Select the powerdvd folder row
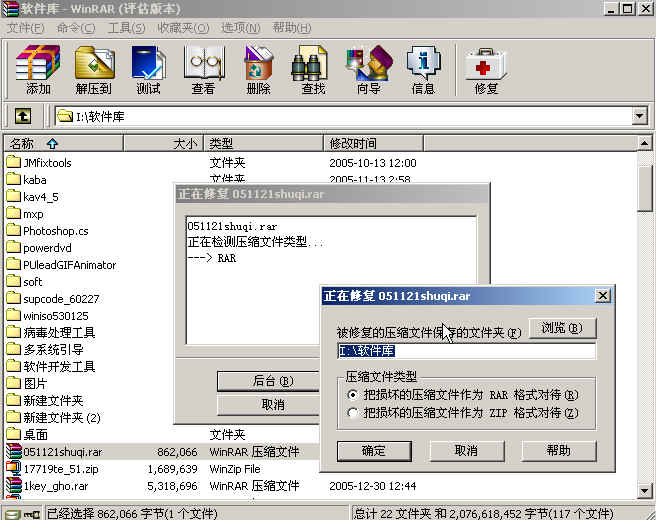The image size is (656, 520). pos(47,248)
